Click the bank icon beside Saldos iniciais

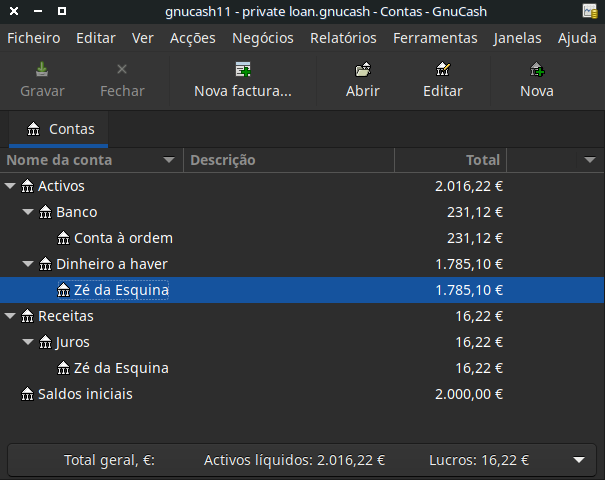pyautogui.click(x=28, y=394)
